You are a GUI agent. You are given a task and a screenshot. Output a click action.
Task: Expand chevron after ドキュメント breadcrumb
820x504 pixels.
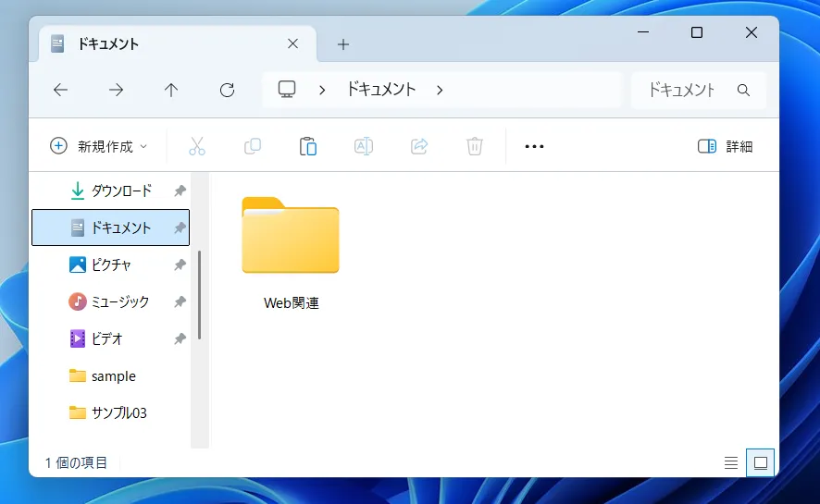440,91
